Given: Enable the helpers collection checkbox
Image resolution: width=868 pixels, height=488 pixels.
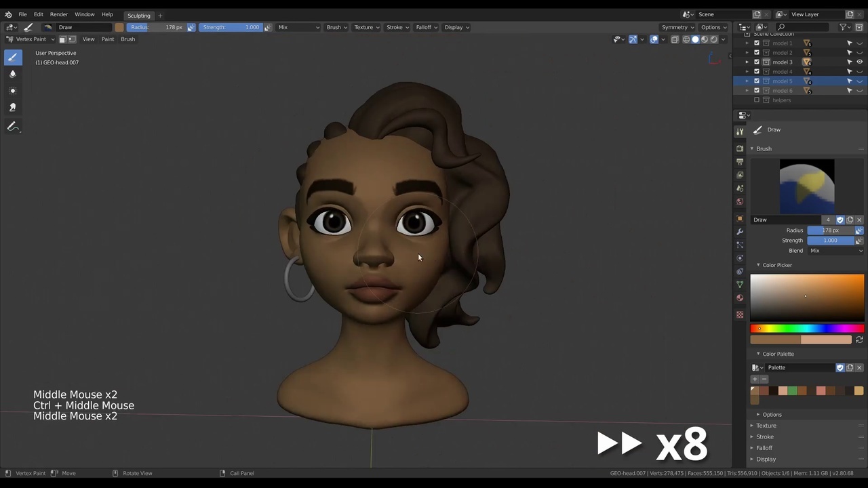Looking at the screenshot, I should point(757,100).
